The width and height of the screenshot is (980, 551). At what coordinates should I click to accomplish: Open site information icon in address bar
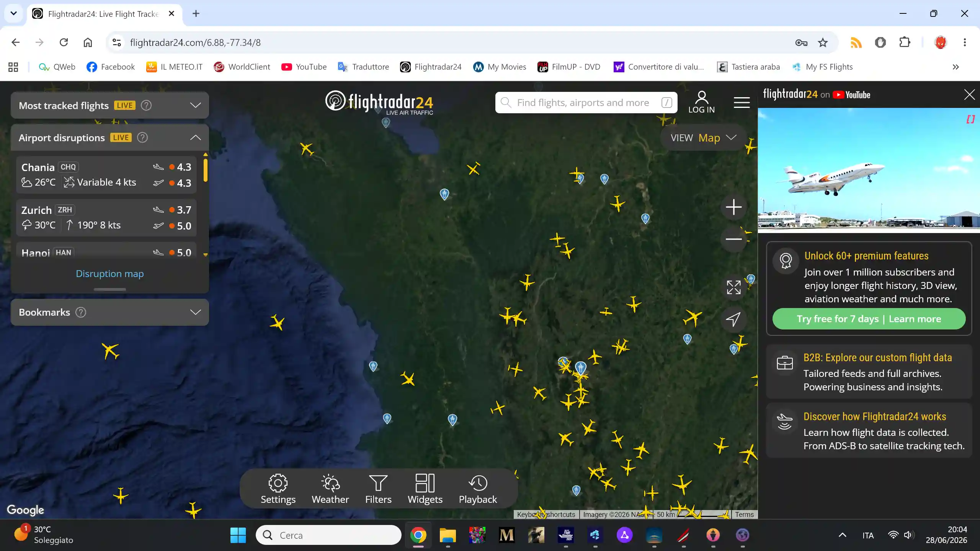(x=116, y=42)
